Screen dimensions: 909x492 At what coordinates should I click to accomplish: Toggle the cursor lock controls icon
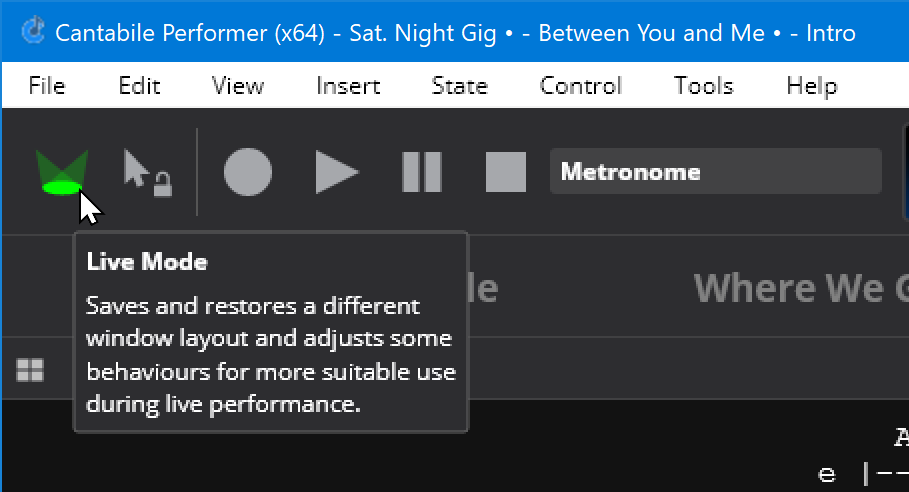coord(148,173)
